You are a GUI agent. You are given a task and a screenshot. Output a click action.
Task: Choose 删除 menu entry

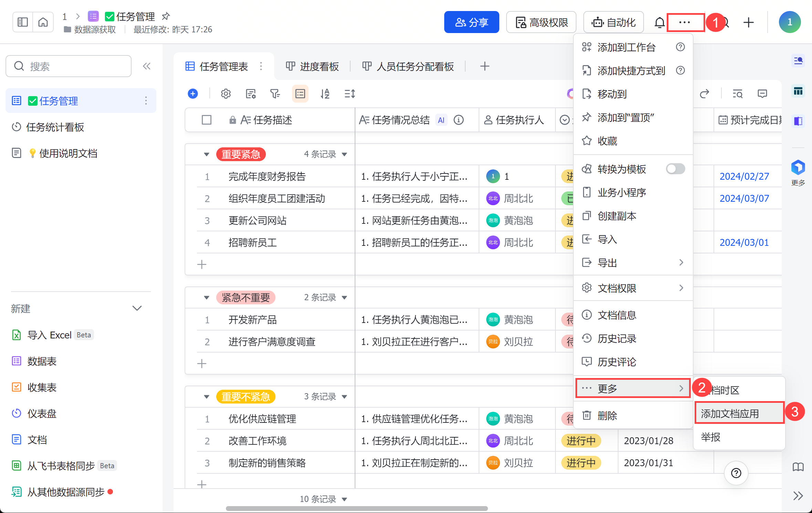point(633,415)
